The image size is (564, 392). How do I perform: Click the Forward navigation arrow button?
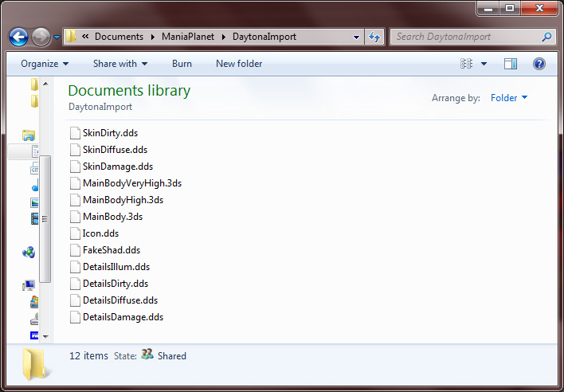tap(41, 37)
